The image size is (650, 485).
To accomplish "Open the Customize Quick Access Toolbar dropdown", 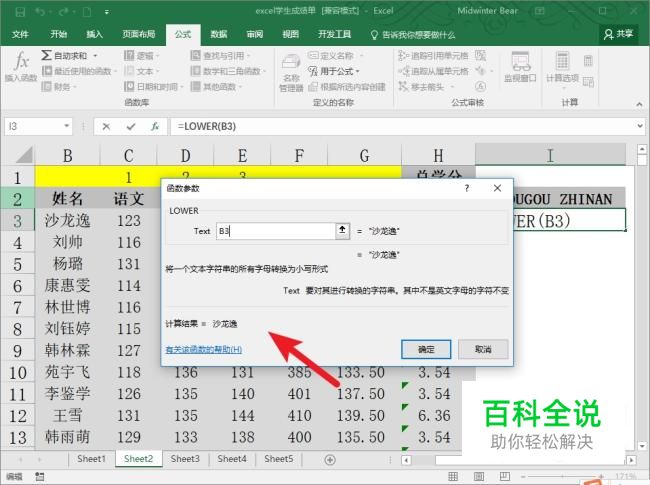I will pyautogui.click(x=107, y=12).
